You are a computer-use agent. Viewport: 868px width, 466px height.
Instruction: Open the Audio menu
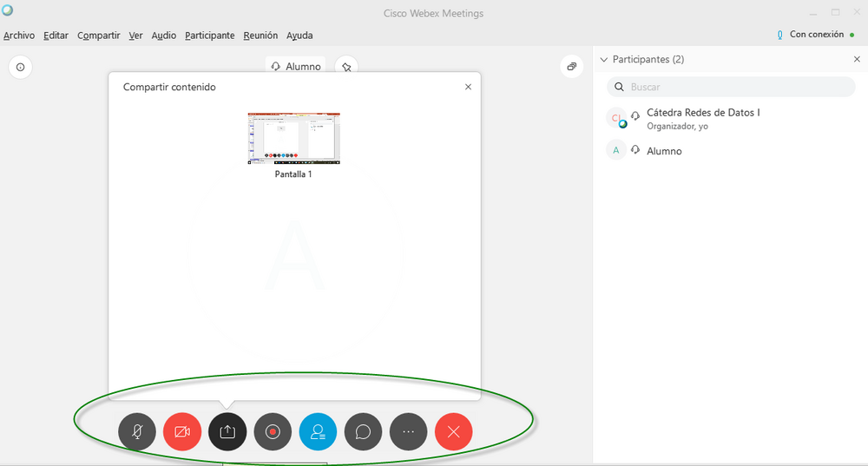[x=164, y=36]
